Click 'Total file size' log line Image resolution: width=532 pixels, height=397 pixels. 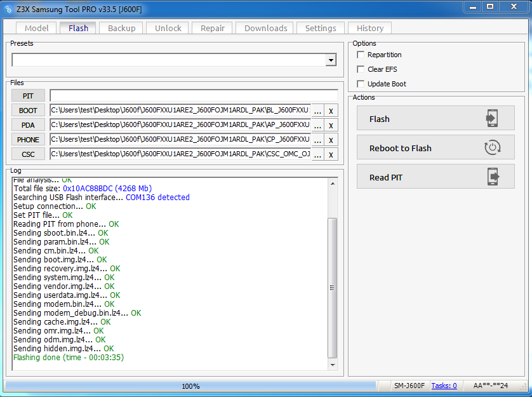pyautogui.click(x=83, y=189)
